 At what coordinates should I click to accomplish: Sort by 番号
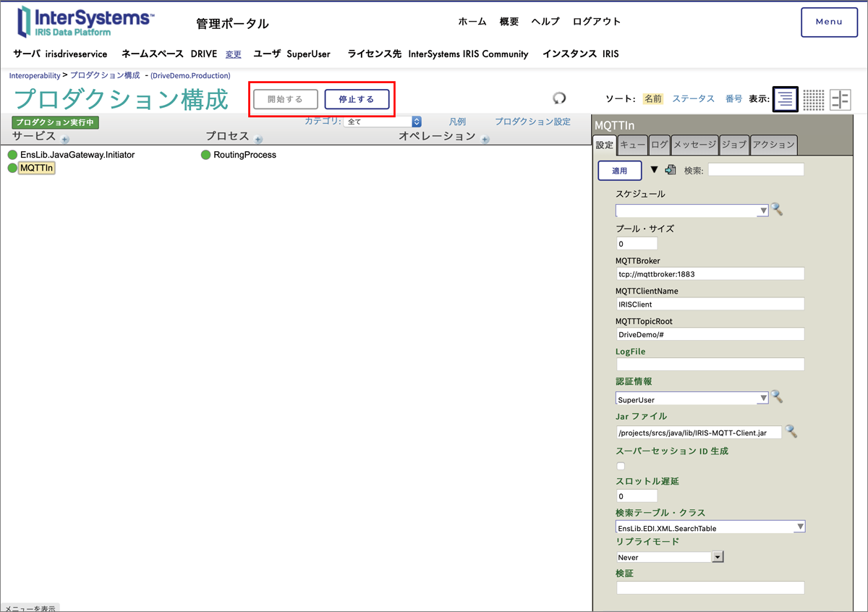pyautogui.click(x=733, y=98)
